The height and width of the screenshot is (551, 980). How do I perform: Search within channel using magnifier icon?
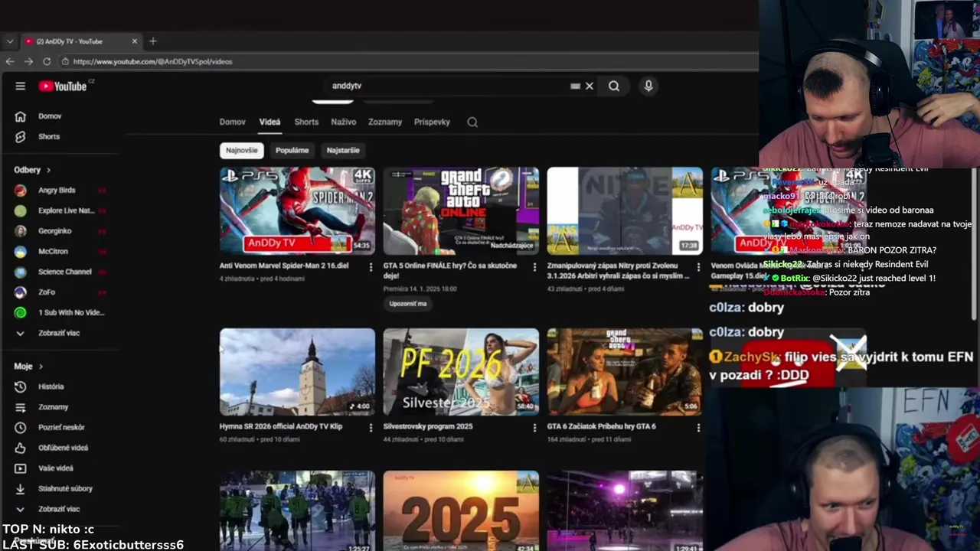point(472,122)
